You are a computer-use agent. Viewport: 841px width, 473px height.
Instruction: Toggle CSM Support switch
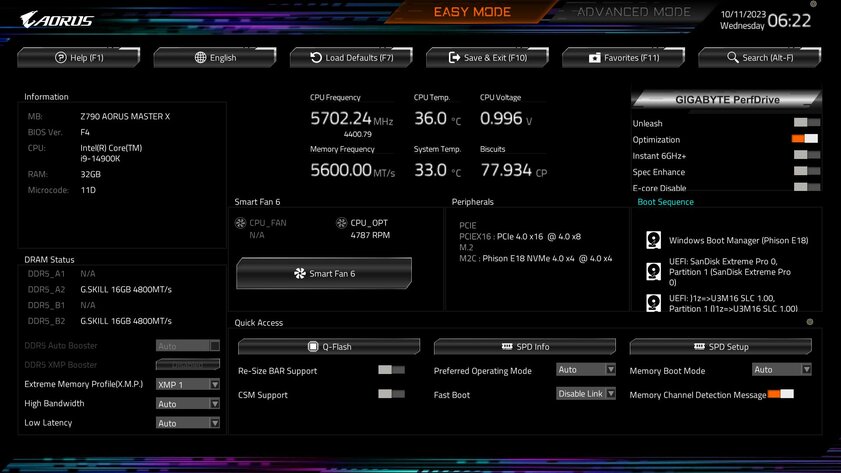coord(392,394)
